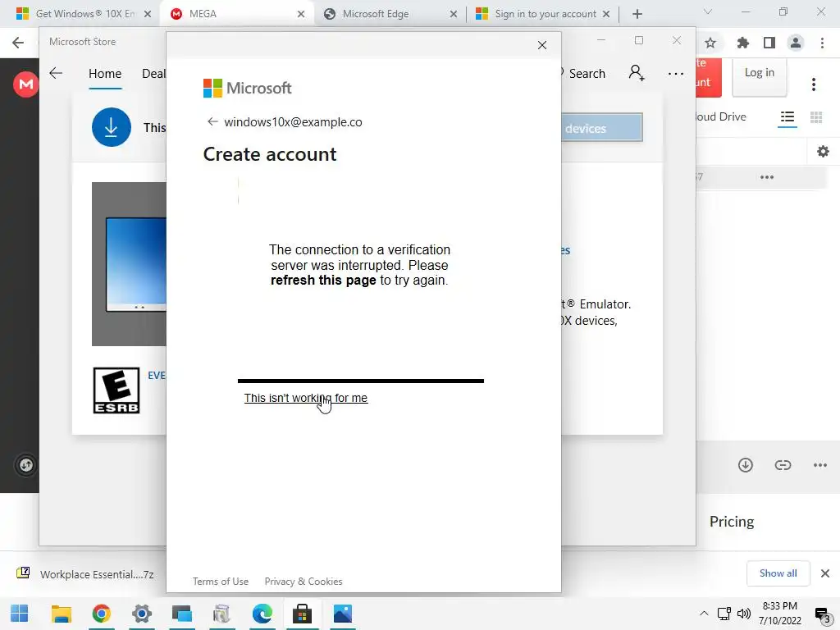The image size is (840, 630).
Task: Open notification center in taskbar
Action: (822, 614)
